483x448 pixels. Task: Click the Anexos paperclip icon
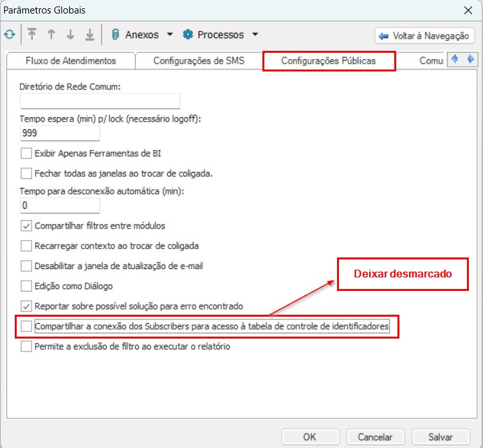(115, 35)
